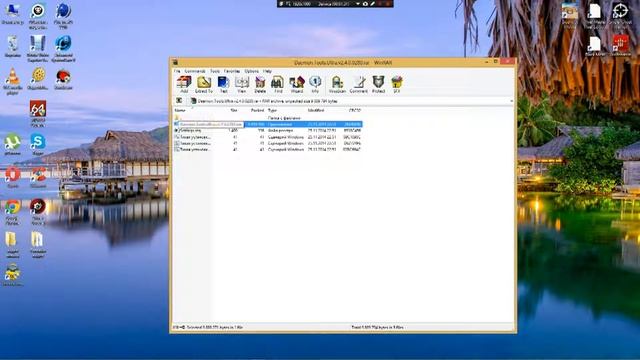Click the Find binoculars icon
This screenshot has height=360, width=640.
click(278, 84)
